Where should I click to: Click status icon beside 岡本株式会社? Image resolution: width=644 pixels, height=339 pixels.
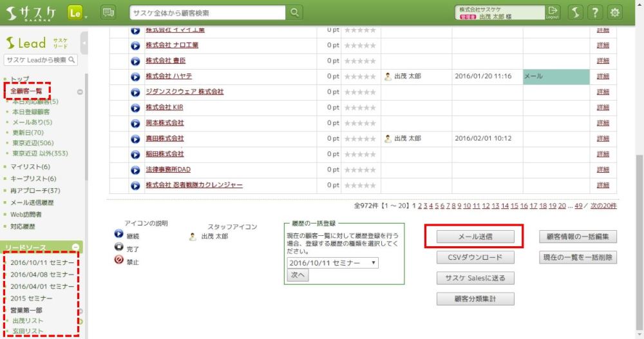click(135, 123)
